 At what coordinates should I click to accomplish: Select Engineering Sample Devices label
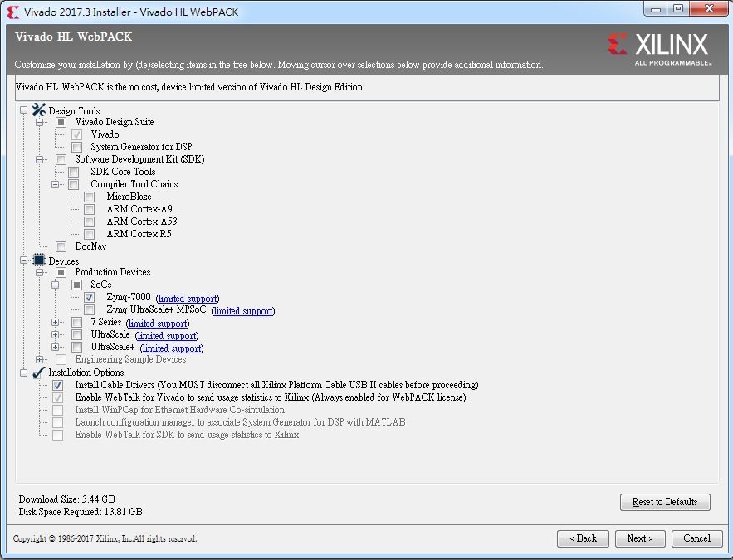pyautogui.click(x=130, y=359)
